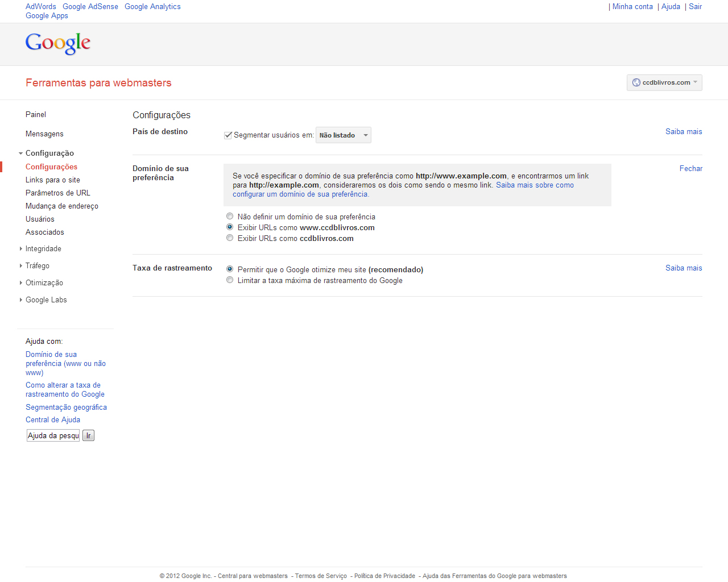Click the Google logo
The image size is (728, 582).
pos(58,43)
